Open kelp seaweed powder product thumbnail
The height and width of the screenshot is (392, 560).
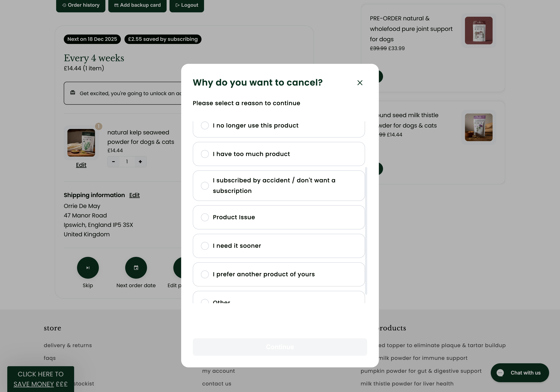click(x=81, y=143)
